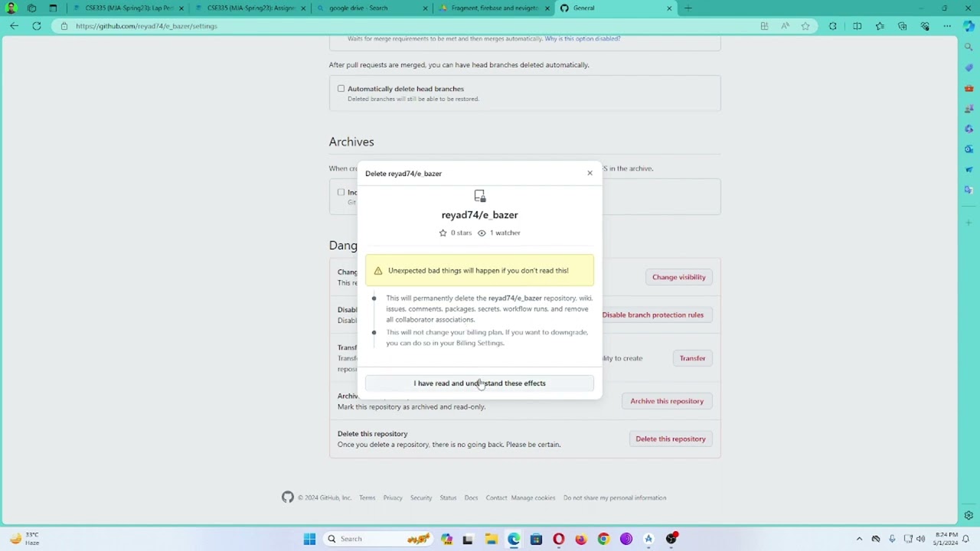
Task: Switch to CSE335 Assignment browser tab
Action: [250, 8]
